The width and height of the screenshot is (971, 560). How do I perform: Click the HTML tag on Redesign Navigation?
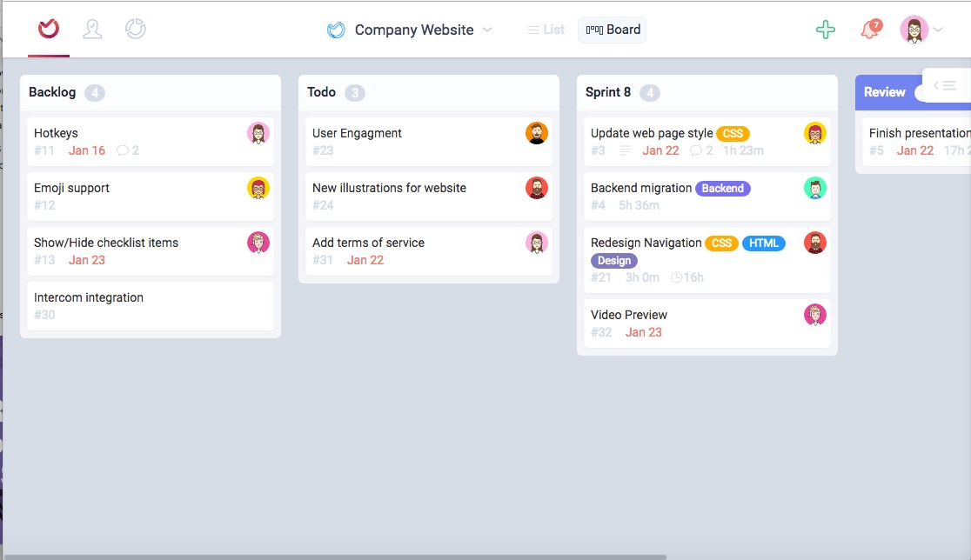click(x=764, y=243)
